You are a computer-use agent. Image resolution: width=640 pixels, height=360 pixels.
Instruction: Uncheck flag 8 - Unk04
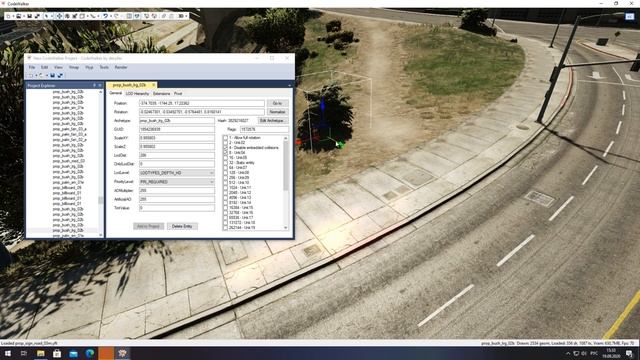(x=225, y=153)
